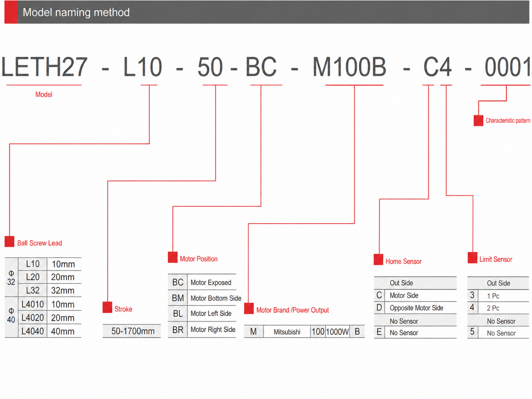The image size is (532, 399).
Task: Click the "Characteristic pattern" label
Action: (x=508, y=121)
